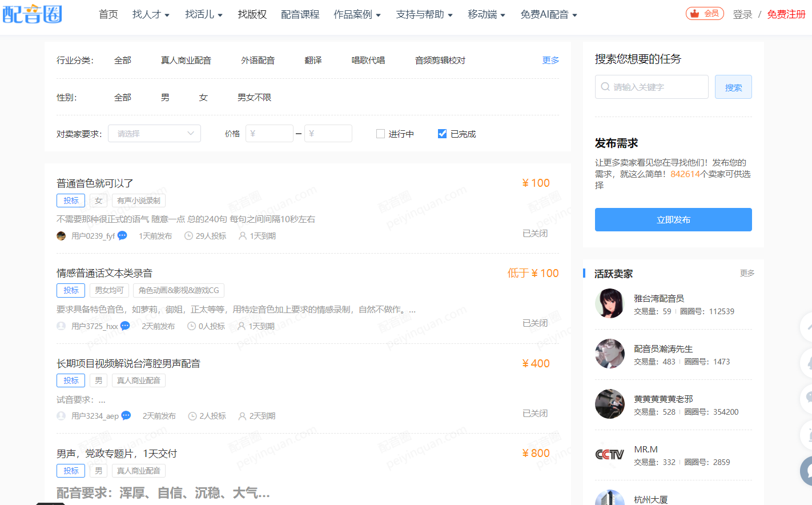Image resolution: width=812 pixels, height=505 pixels.
Task: Click the 立即发布 publish button
Action: (673, 219)
